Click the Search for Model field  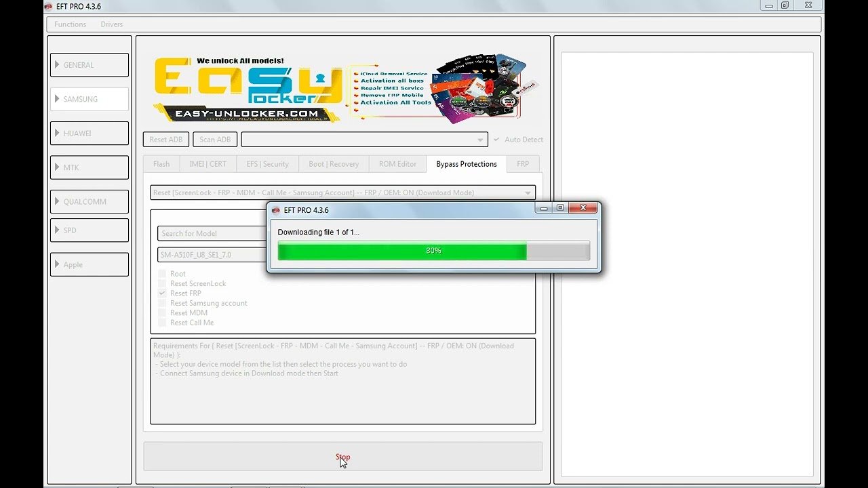212,234
